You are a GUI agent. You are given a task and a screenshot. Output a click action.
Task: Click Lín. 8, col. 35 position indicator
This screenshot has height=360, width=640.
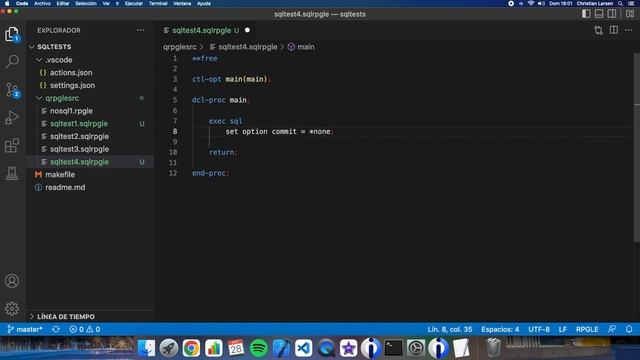pos(450,329)
